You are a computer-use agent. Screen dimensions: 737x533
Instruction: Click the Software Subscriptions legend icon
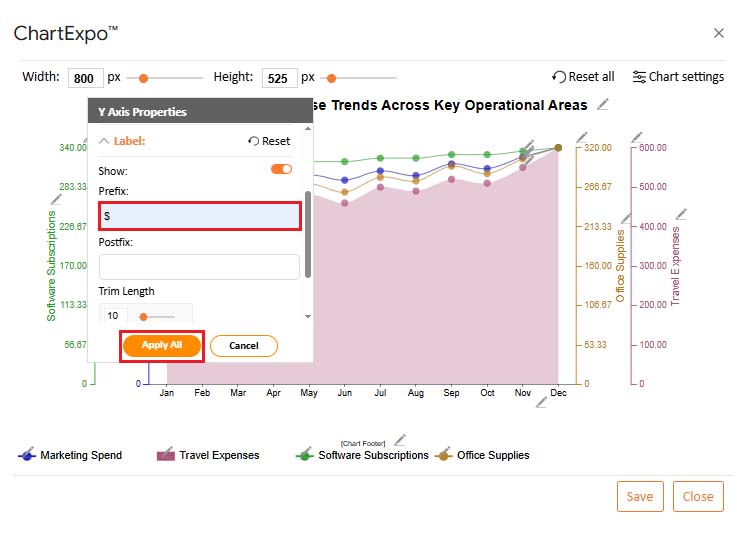(x=305, y=455)
